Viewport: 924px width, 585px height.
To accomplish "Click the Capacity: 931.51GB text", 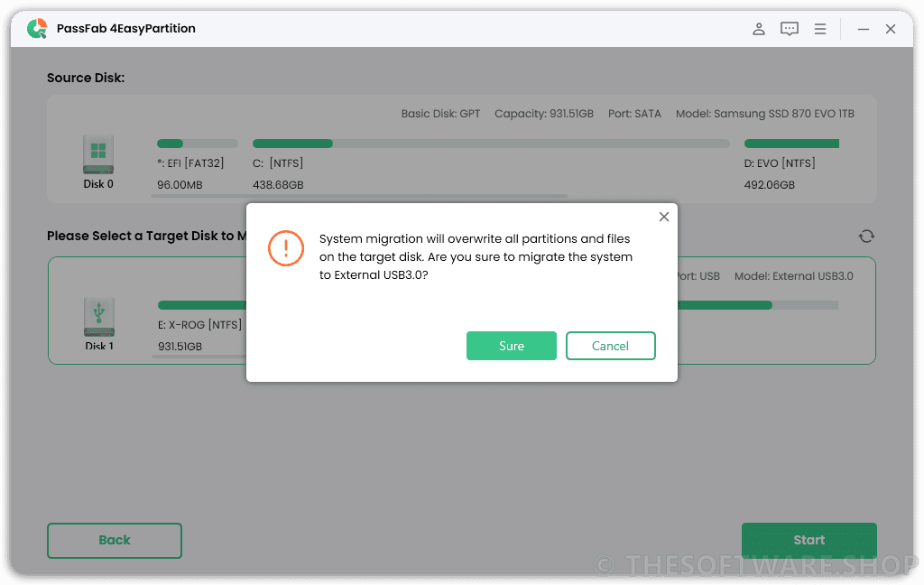I will [x=544, y=114].
